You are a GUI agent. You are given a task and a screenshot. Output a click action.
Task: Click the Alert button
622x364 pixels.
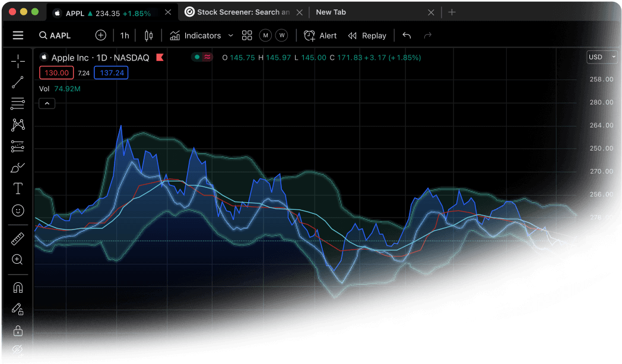click(320, 36)
